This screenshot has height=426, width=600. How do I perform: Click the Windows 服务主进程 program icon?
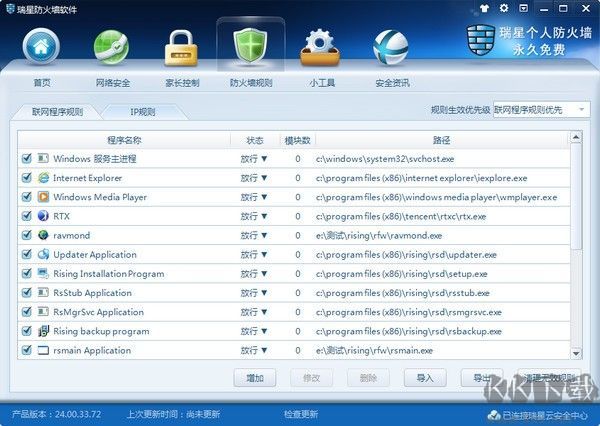[43, 158]
